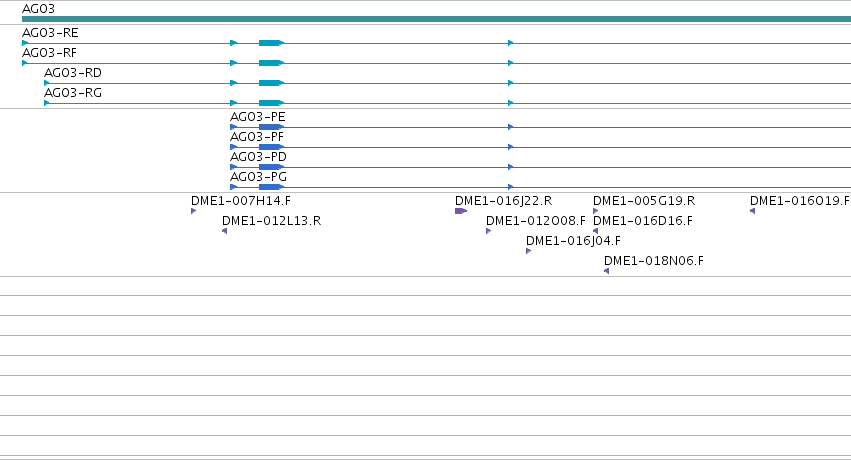
Task: Click the coding exon block on AGO3-PG
Action: click(270, 187)
